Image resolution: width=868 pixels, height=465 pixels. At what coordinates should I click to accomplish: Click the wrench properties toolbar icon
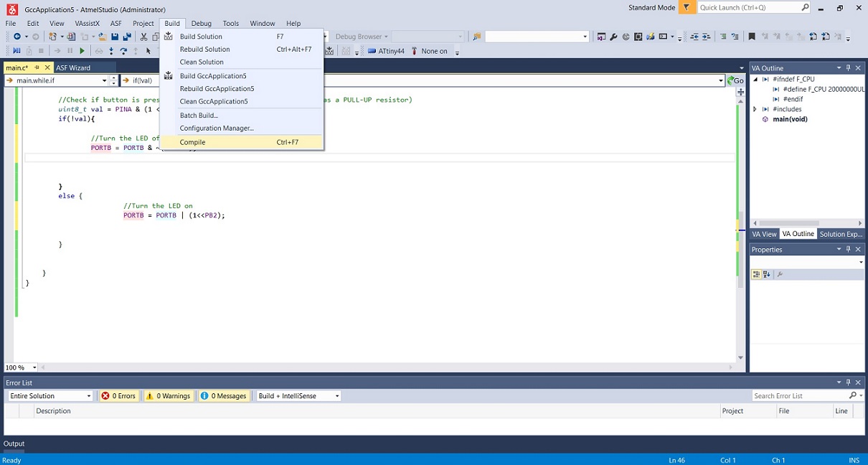pyautogui.click(x=613, y=37)
